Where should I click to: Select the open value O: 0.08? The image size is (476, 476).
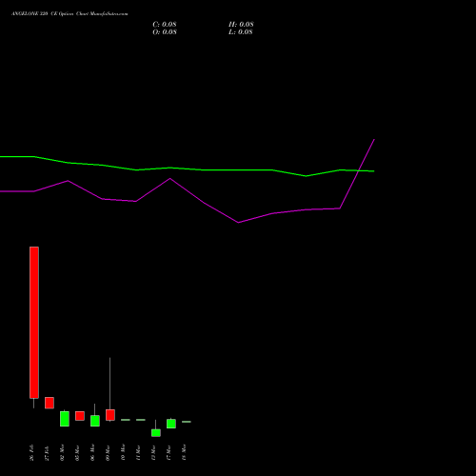(x=165, y=32)
